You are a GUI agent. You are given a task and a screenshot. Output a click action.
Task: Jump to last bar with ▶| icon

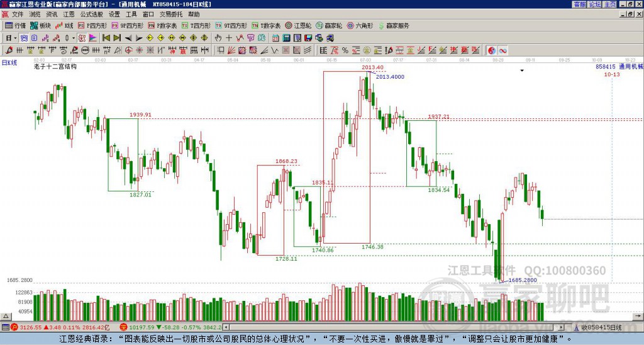coord(116,38)
